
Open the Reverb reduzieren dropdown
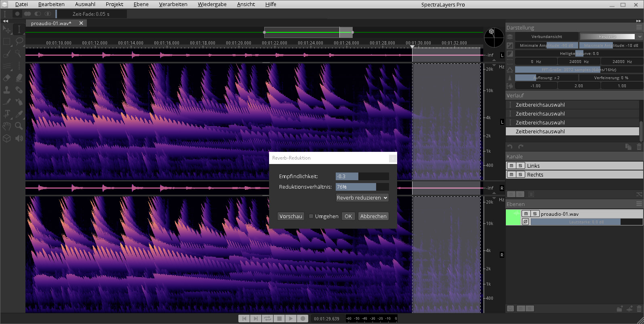(x=362, y=198)
